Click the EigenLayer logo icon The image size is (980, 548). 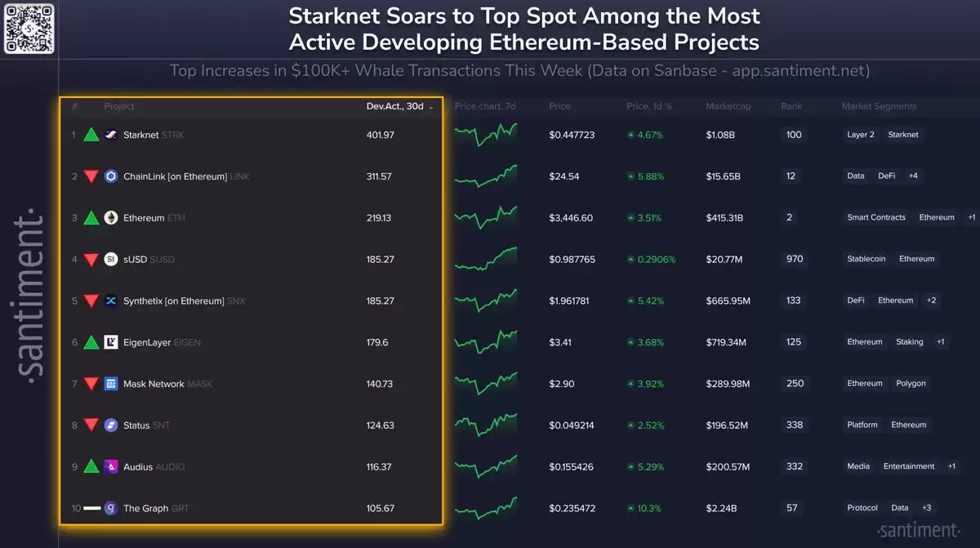click(111, 342)
